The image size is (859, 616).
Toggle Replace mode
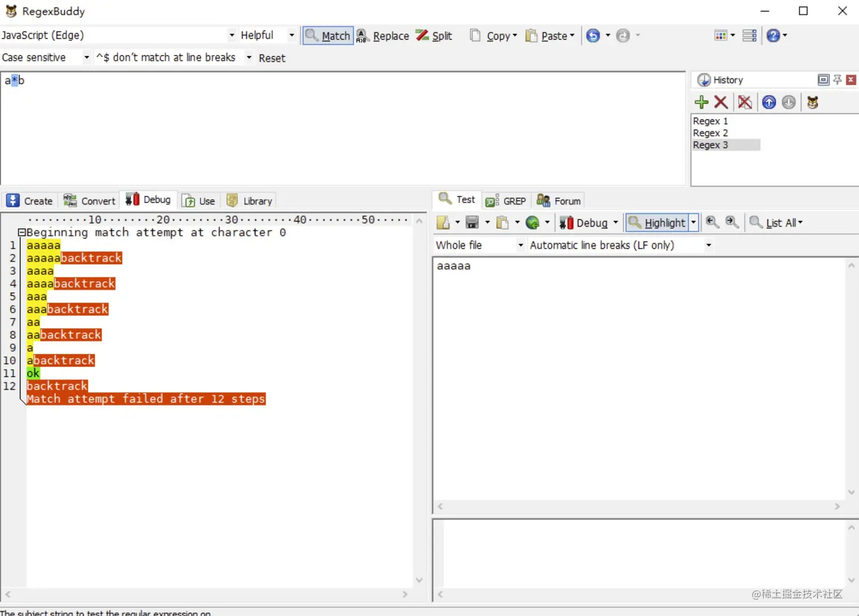pos(382,36)
